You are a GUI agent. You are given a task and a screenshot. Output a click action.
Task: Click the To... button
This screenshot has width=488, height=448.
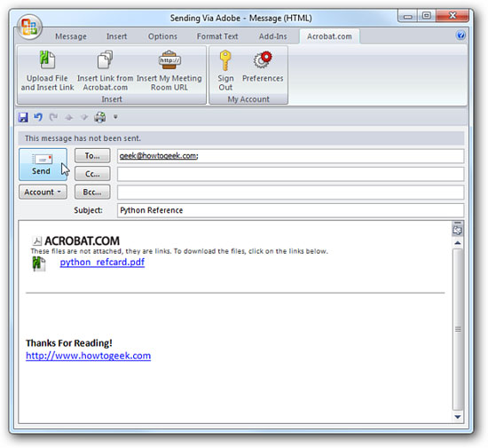click(92, 155)
